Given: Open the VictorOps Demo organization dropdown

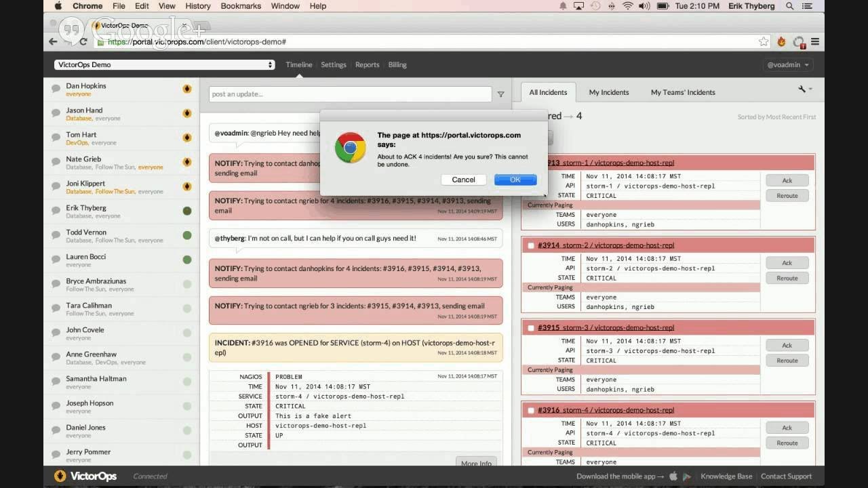Looking at the screenshot, I should pyautogui.click(x=165, y=65).
